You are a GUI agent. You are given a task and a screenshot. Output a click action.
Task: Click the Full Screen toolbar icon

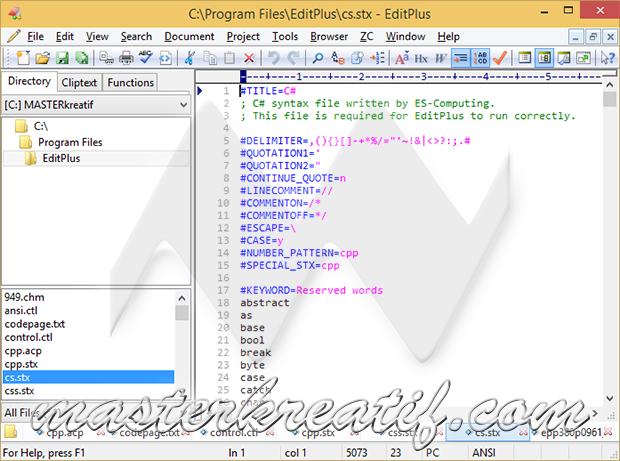pyautogui.click(x=583, y=58)
